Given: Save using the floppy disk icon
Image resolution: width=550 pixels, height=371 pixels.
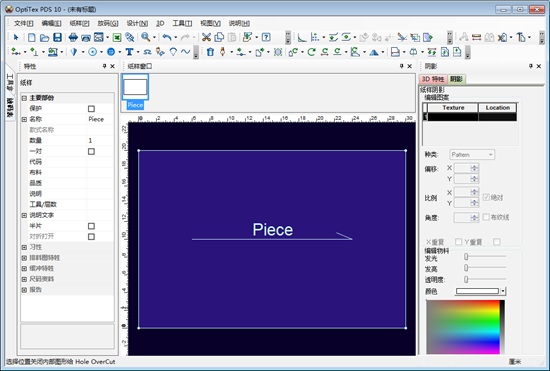Looking at the screenshot, I should [x=57, y=37].
